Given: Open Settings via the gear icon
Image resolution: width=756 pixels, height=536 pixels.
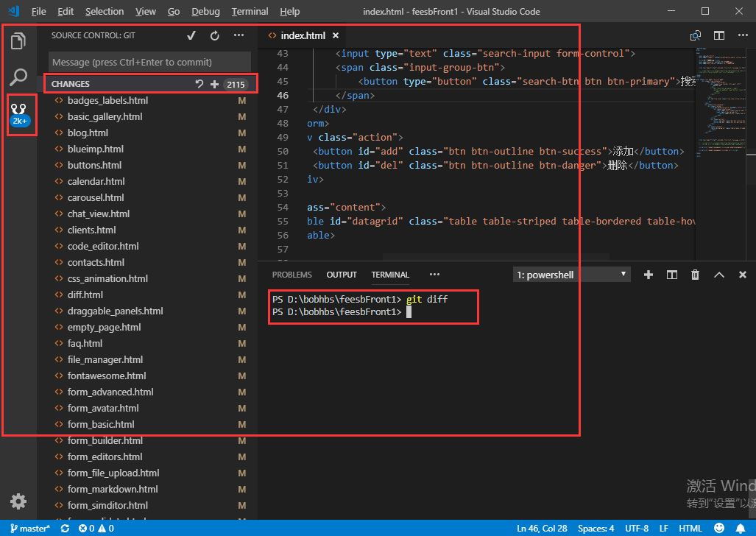Looking at the screenshot, I should (x=18, y=501).
